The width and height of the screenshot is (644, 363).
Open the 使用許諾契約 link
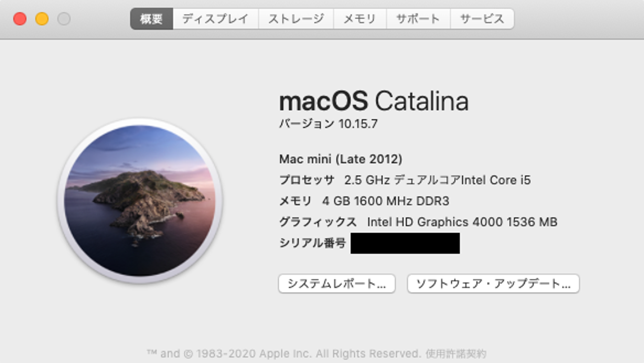tap(455, 353)
